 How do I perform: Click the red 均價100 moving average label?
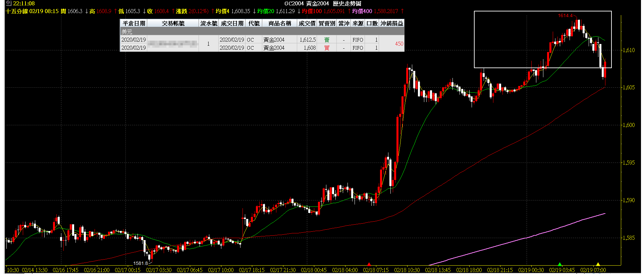pyautogui.click(x=312, y=11)
